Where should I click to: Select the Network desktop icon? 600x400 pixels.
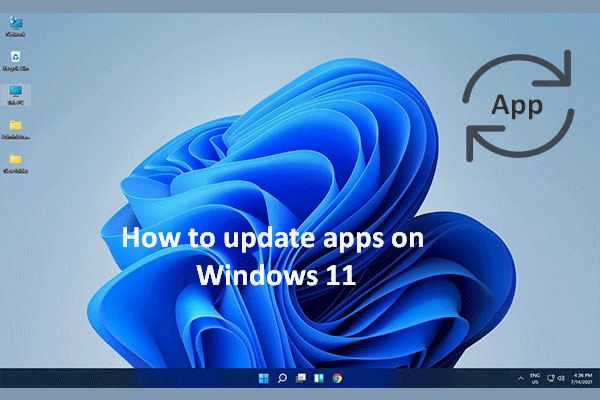[15, 26]
